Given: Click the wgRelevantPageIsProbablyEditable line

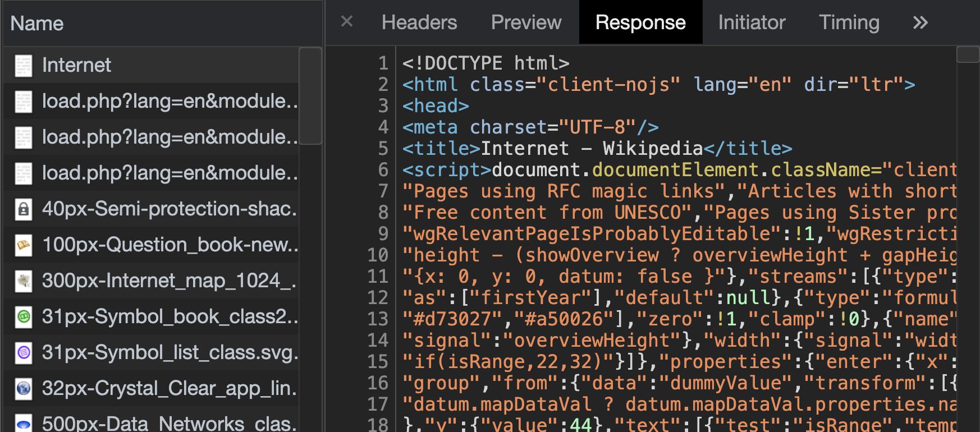Looking at the screenshot, I should point(679,233).
